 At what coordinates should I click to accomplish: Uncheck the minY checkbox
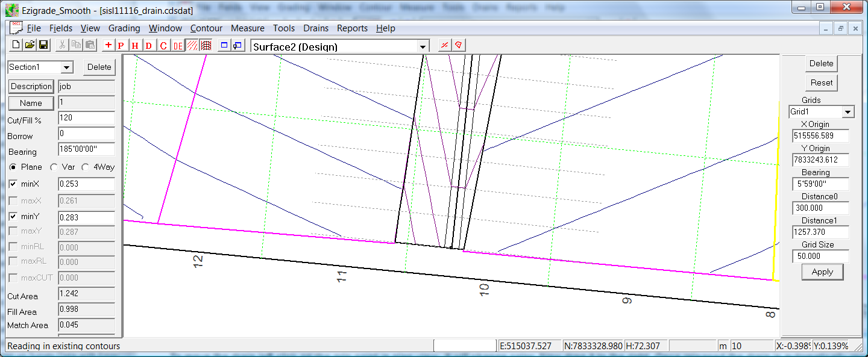click(x=13, y=217)
